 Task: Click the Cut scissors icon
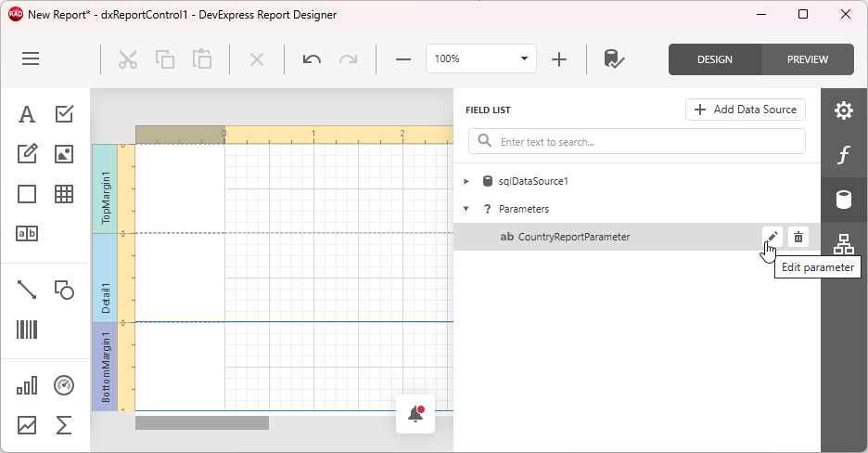(x=128, y=58)
